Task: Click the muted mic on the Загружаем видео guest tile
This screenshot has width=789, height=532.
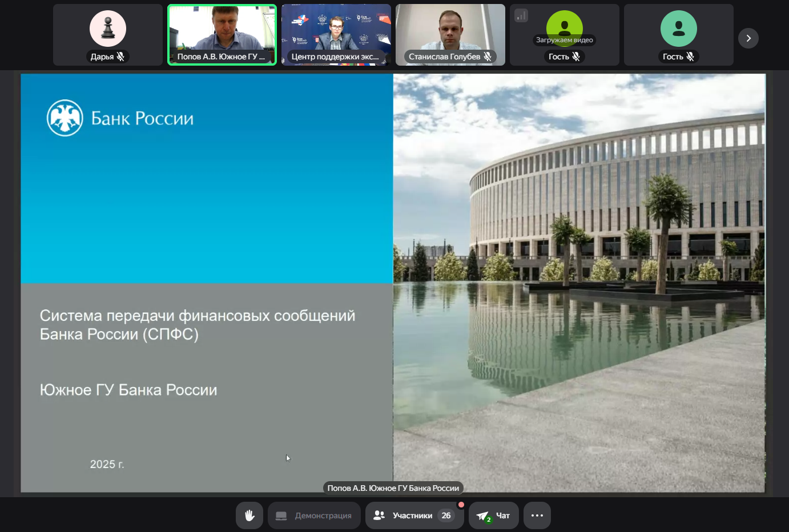Action: pyautogui.click(x=576, y=57)
